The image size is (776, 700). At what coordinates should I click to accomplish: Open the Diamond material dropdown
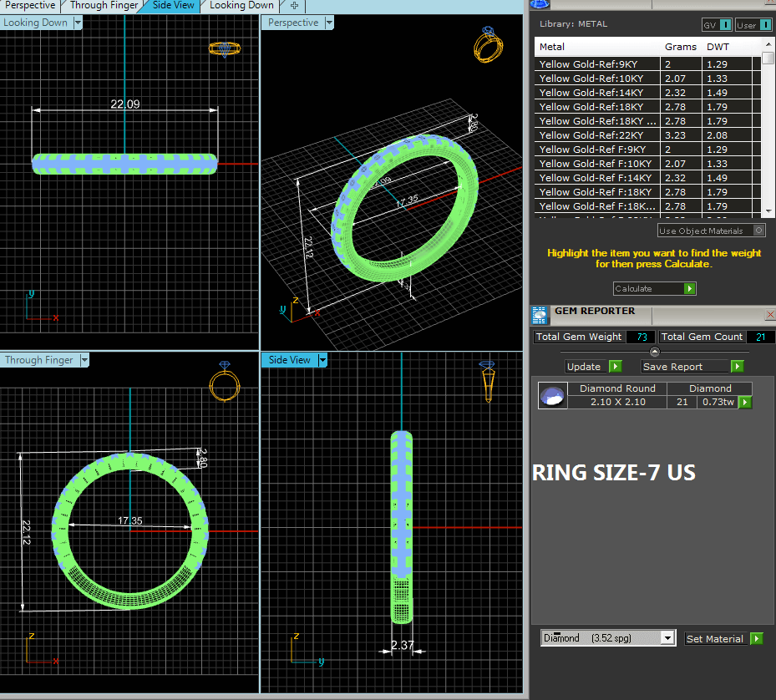(x=667, y=638)
